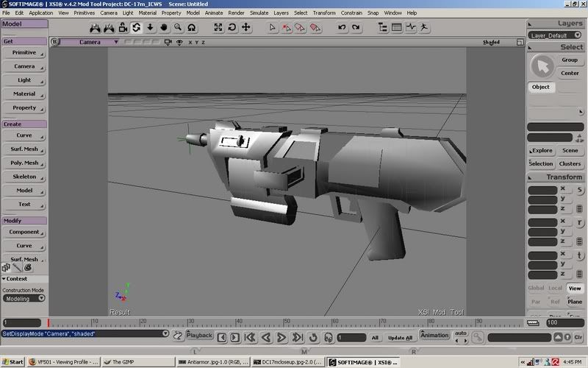Image resolution: width=588 pixels, height=368 pixels.
Task: Open the Snap menu
Action: (x=373, y=13)
